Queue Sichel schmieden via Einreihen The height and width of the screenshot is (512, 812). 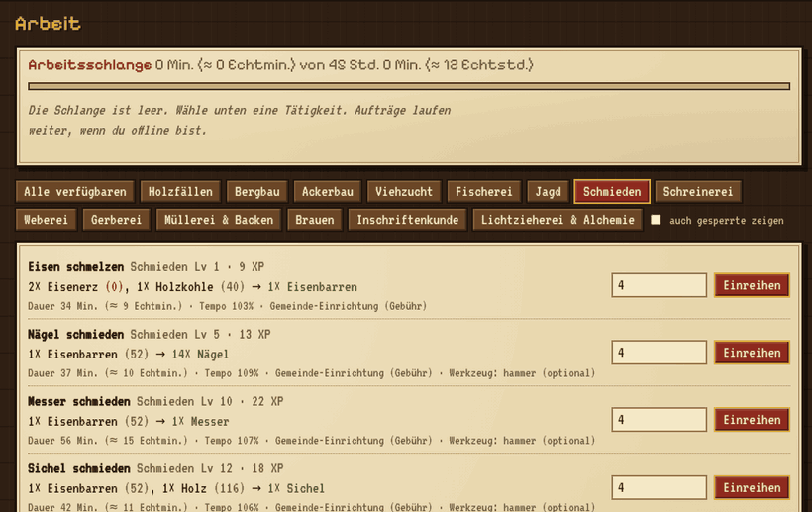[752, 487]
